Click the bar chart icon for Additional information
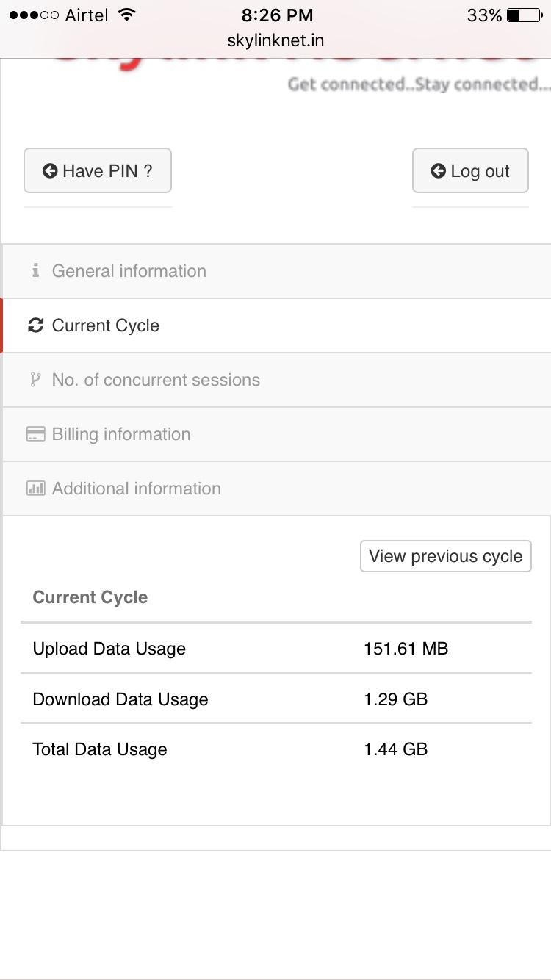The height and width of the screenshot is (980, 551). pyautogui.click(x=35, y=489)
